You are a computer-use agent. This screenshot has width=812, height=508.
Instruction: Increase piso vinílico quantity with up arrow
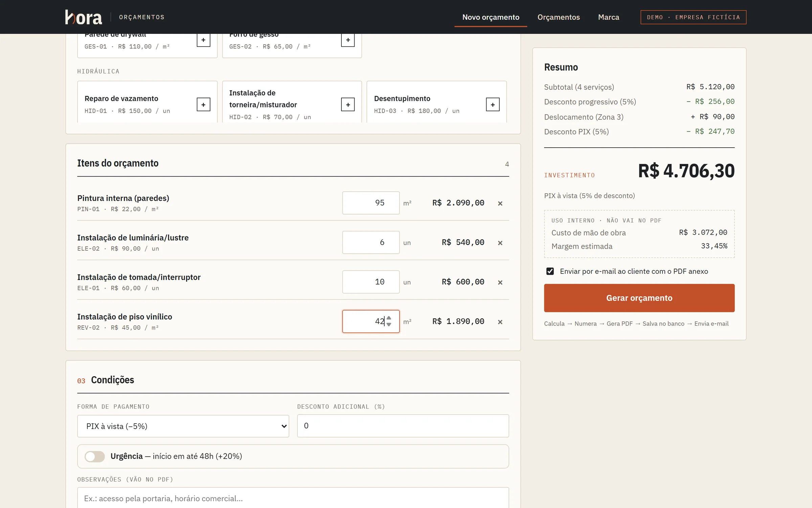point(389,318)
